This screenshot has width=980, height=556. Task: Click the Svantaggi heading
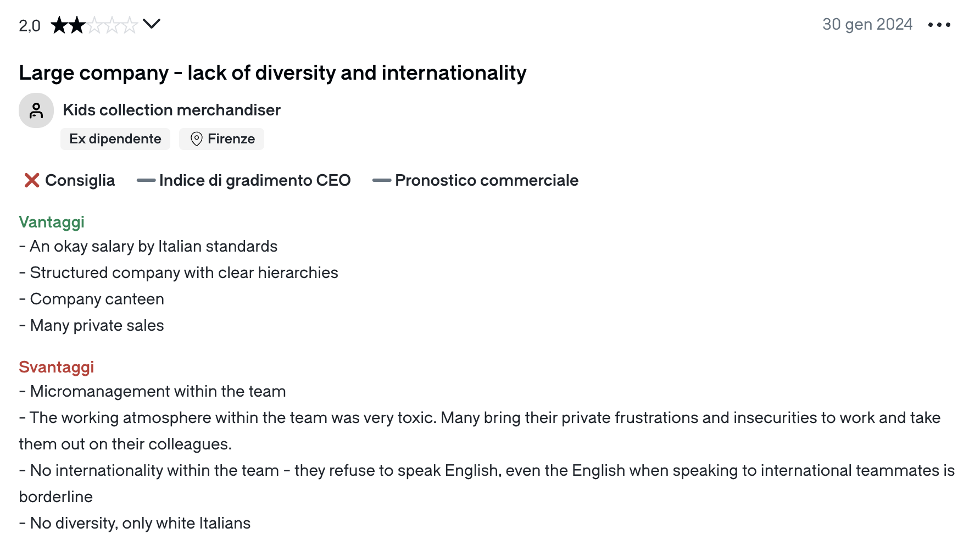point(56,367)
